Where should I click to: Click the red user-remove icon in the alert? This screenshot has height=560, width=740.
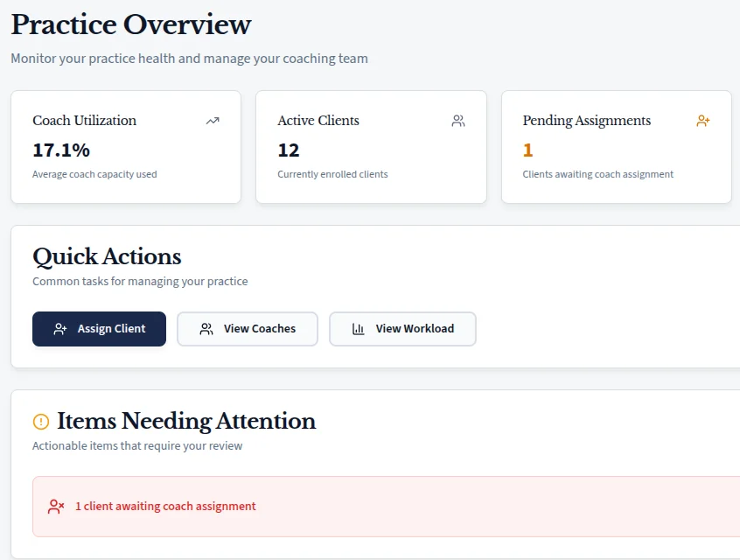click(x=56, y=506)
